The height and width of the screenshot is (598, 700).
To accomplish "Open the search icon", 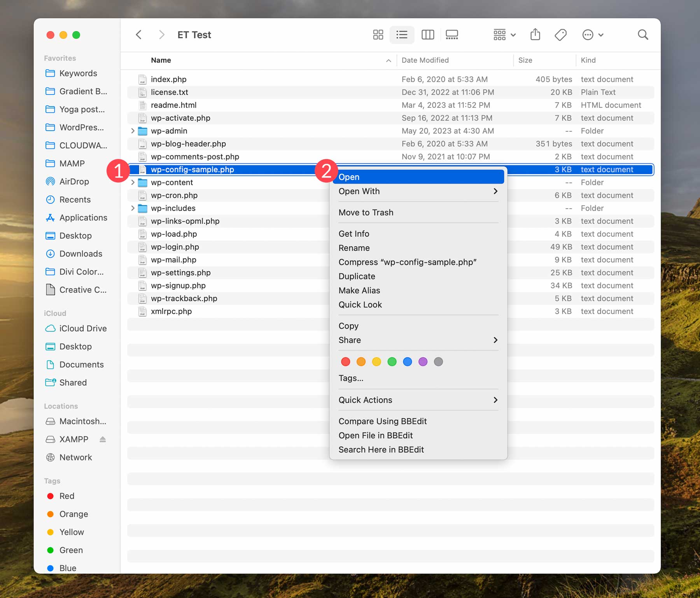I will [643, 35].
